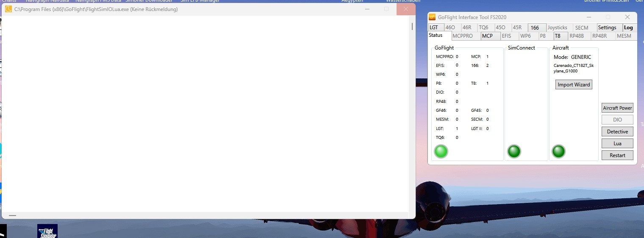Open the RP48B tab
Image resolution: width=644 pixels, height=238 pixels.
579,36
